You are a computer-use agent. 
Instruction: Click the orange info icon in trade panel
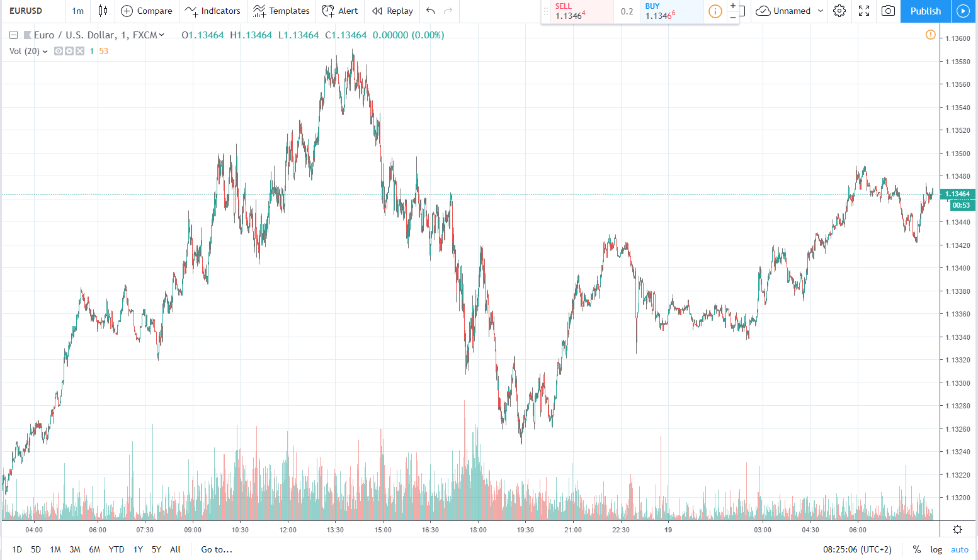pos(715,11)
